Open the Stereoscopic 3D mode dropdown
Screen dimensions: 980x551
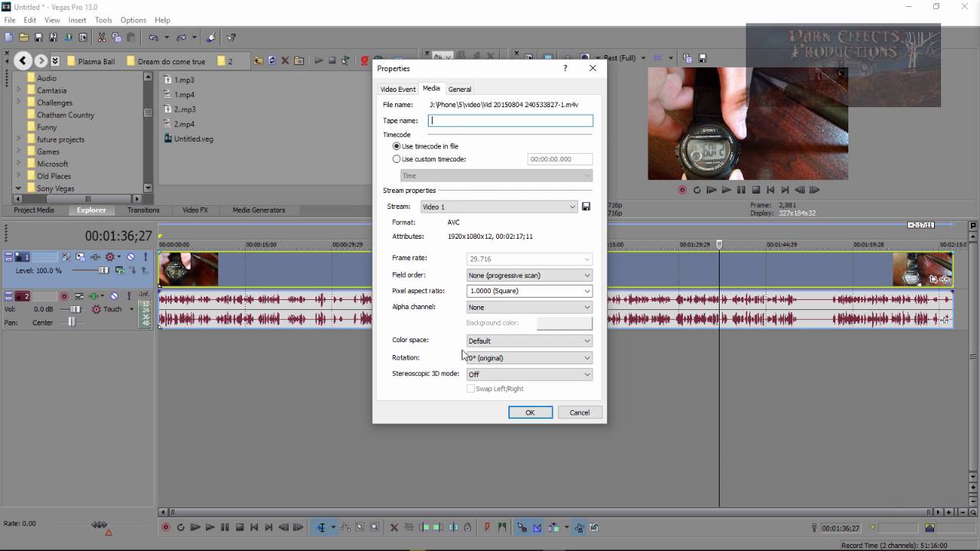pyautogui.click(x=529, y=374)
